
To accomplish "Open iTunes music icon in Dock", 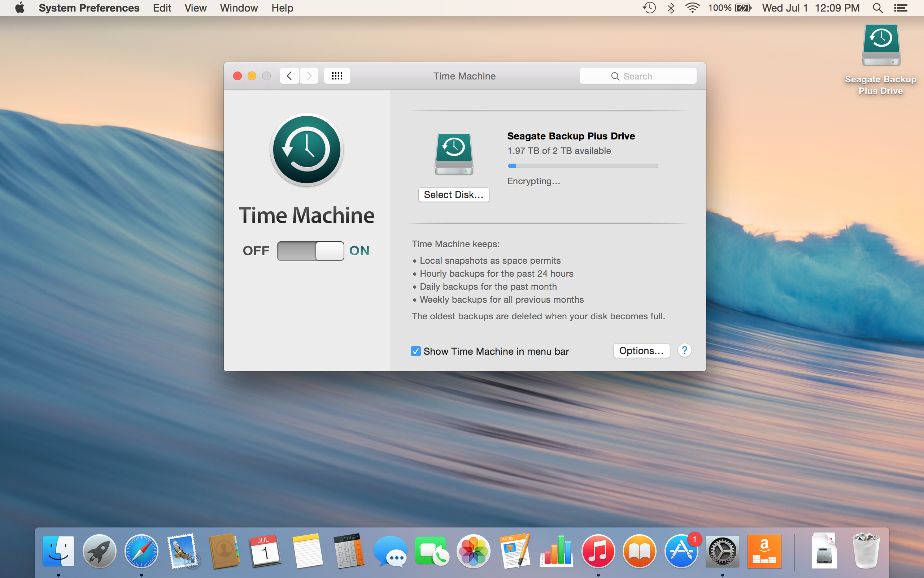I will 598,551.
